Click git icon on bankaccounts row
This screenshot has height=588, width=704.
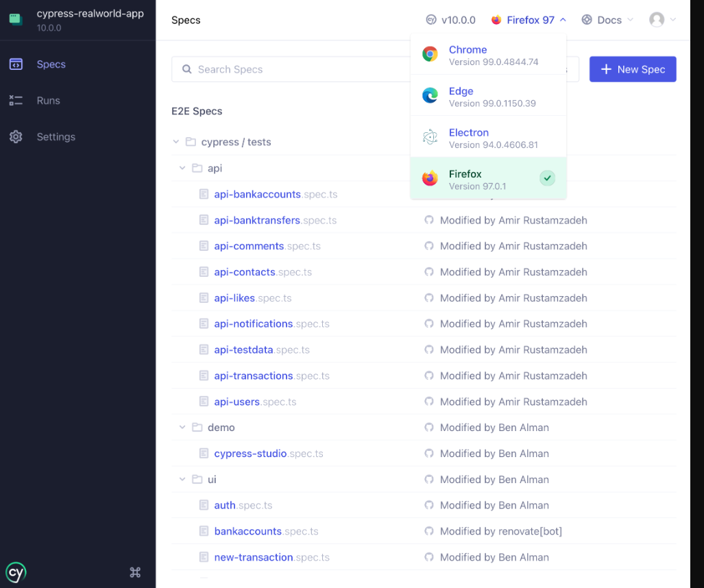click(429, 531)
